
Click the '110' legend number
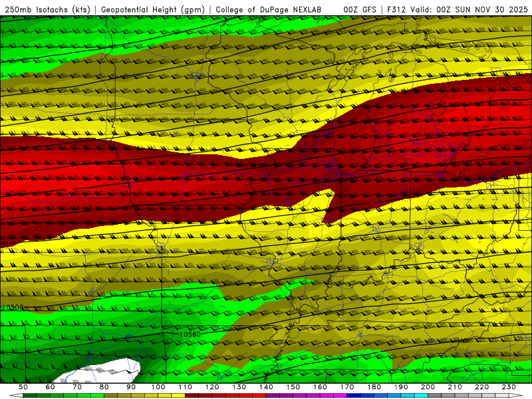pyautogui.click(x=186, y=387)
